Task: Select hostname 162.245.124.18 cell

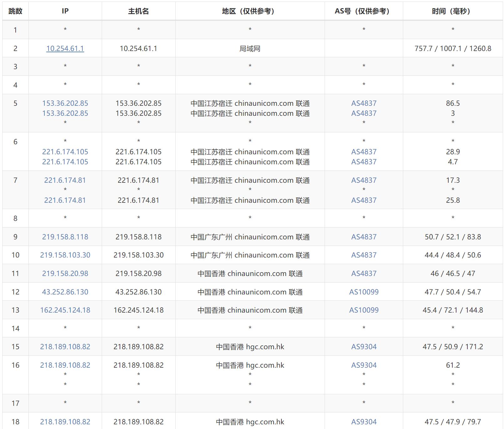Action: pyautogui.click(x=139, y=310)
